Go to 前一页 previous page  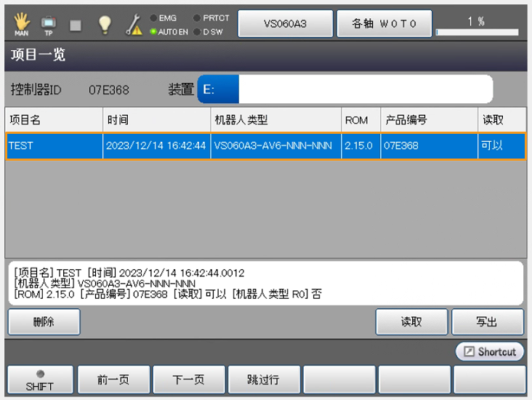point(113,380)
